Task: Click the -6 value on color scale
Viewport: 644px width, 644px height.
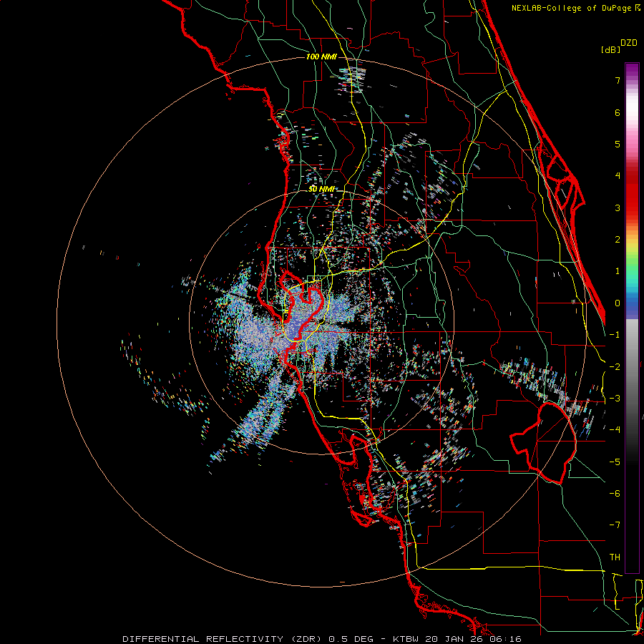Action: point(615,494)
